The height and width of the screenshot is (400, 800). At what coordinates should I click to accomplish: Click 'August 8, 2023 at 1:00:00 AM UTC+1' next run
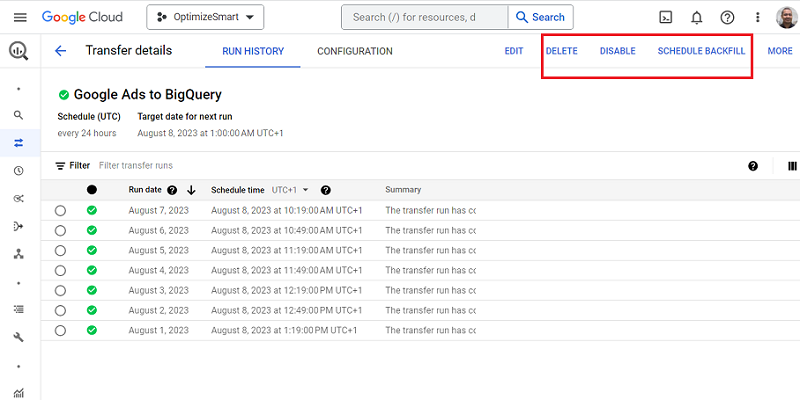(x=210, y=133)
